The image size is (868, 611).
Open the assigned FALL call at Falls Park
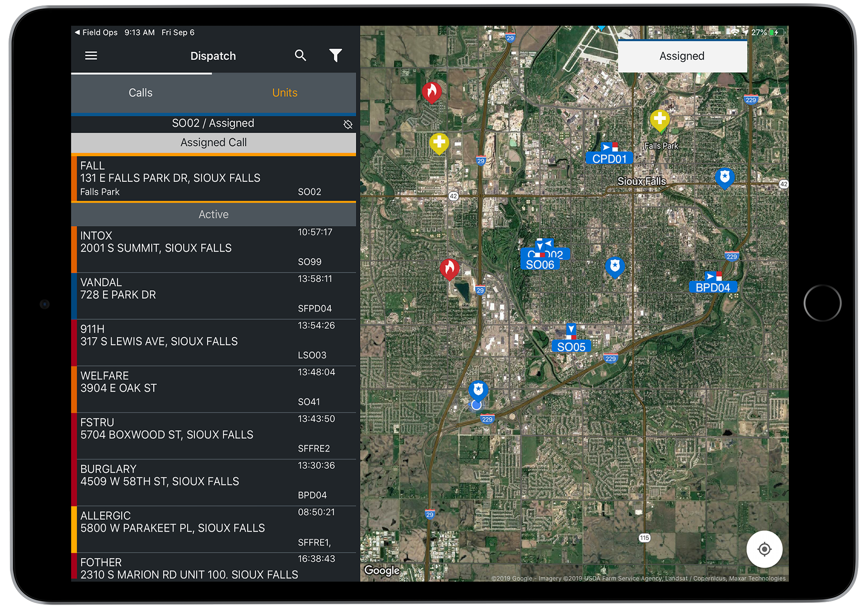tap(213, 178)
